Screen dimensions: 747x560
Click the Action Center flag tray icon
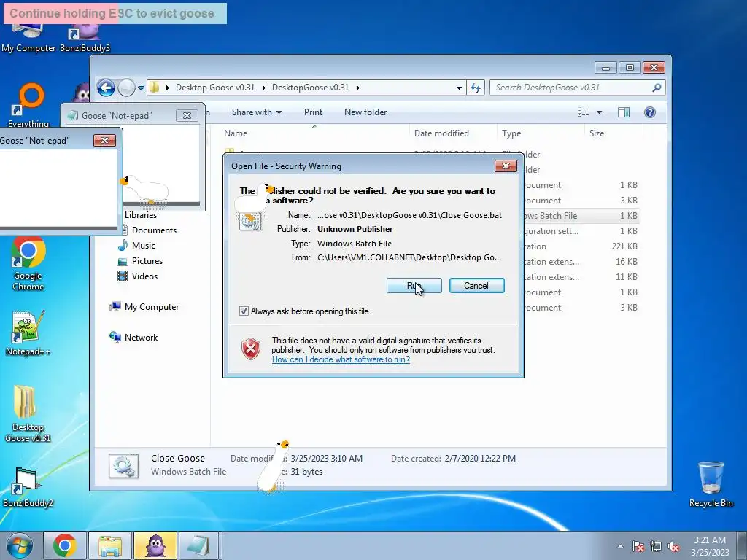point(638,546)
